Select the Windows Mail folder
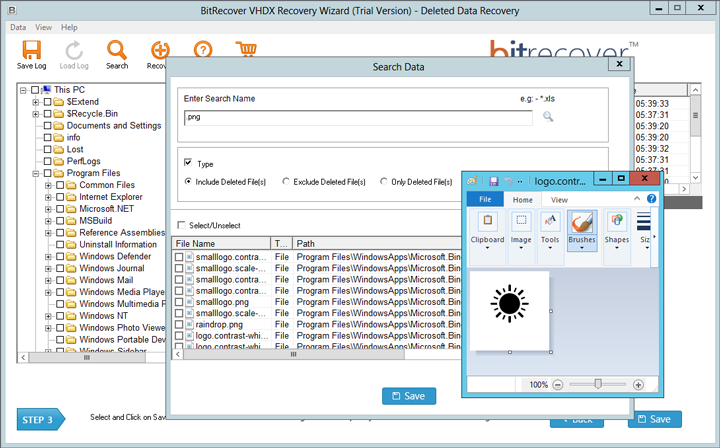720x448 pixels. click(106, 280)
